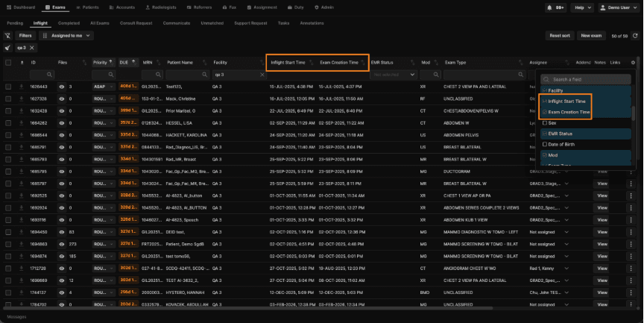The image size is (644, 323).
Task: Open the column settings gear icon
Action: pos(633,63)
